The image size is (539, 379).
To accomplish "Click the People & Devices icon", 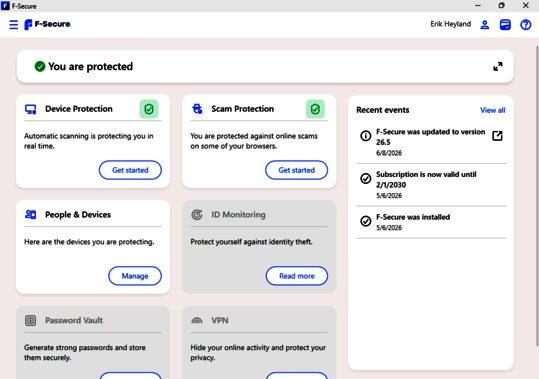I will coord(31,215).
